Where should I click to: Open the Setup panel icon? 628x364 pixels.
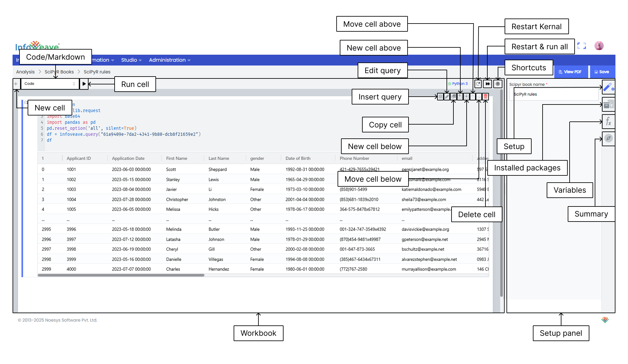[608, 87]
